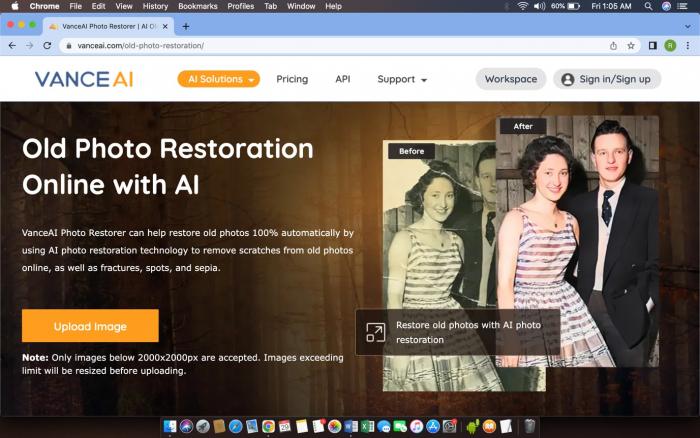Open a new browser tab
The height and width of the screenshot is (438, 700).
186,26
